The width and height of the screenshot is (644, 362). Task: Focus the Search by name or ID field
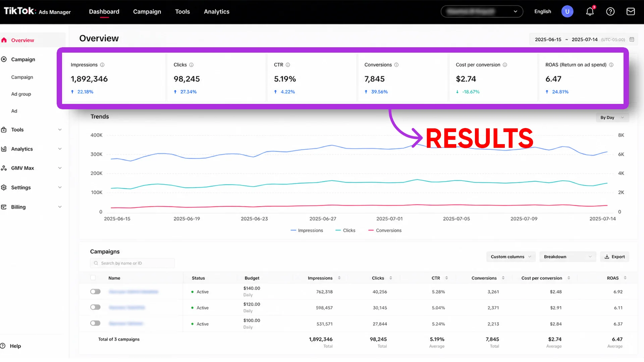coord(132,263)
